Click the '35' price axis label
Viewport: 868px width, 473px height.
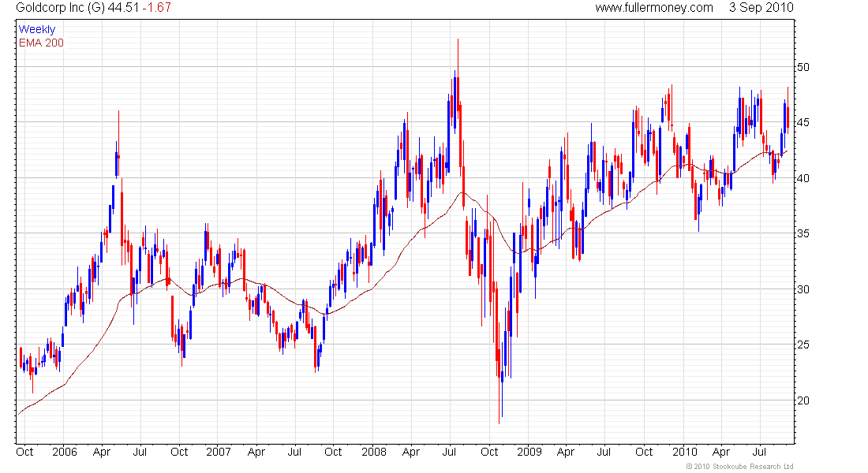(803, 233)
